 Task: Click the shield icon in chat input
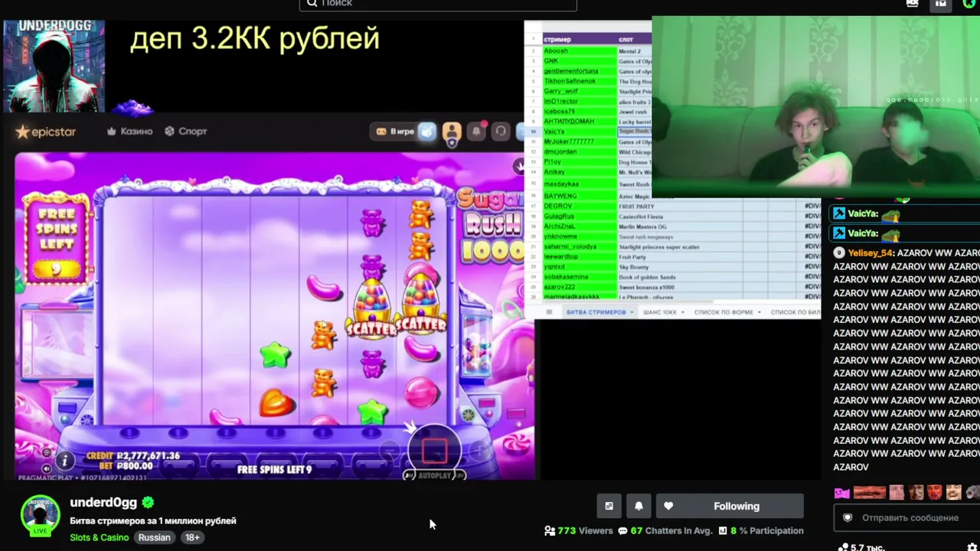(848, 518)
